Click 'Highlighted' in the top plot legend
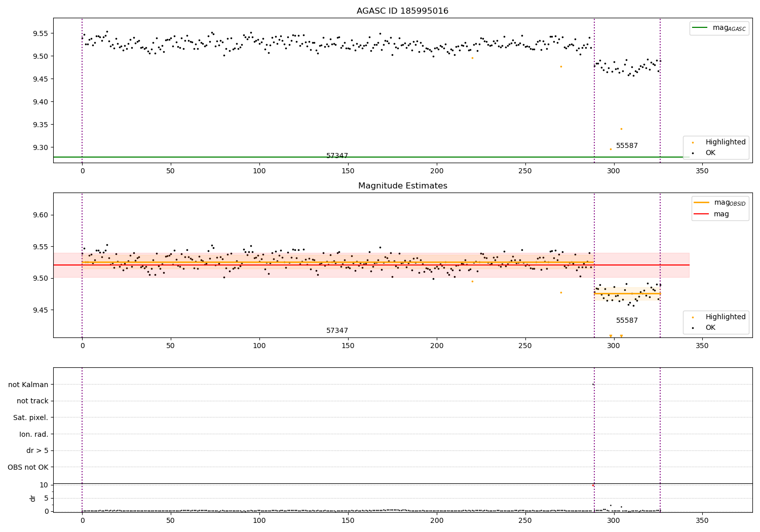Image resolution: width=760 pixels, height=532 pixels. coord(718,142)
